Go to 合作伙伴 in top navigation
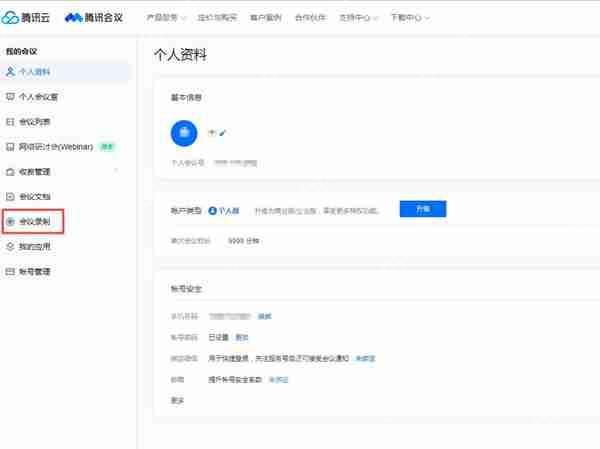 tap(310, 18)
